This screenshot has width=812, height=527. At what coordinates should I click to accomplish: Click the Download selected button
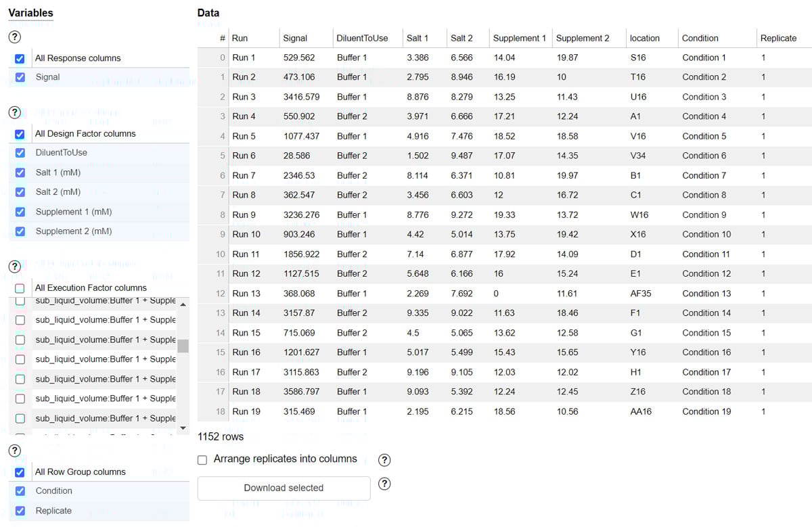pyautogui.click(x=283, y=488)
